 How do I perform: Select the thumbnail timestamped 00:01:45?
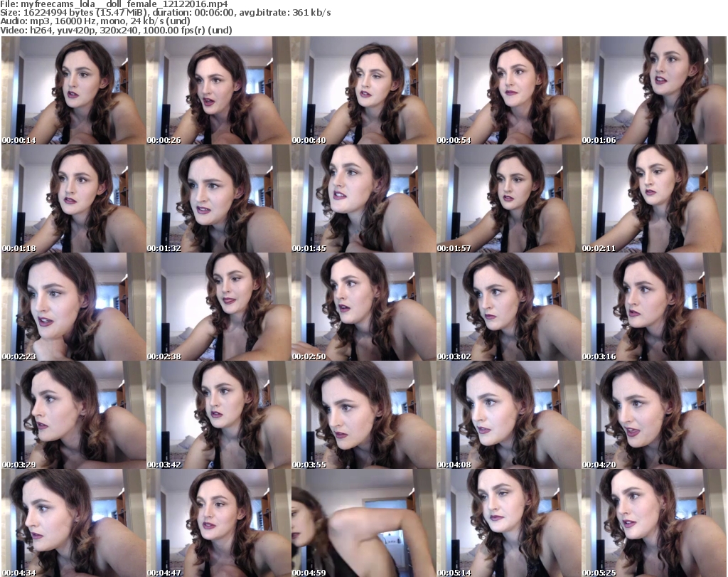click(363, 198)
